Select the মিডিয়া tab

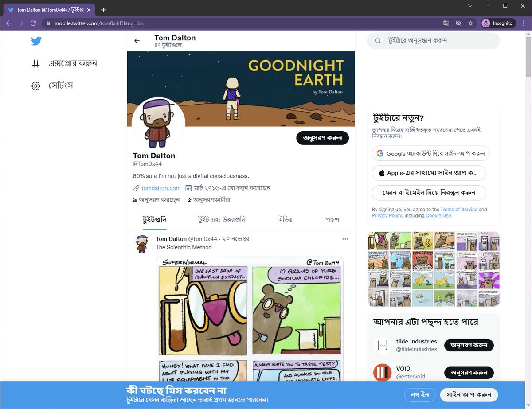click(x=286, y=219)
